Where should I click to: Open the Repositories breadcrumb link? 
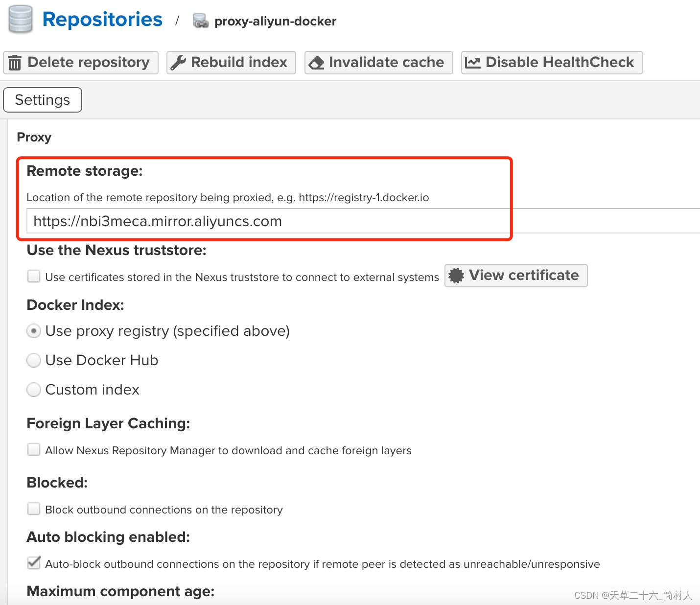[x=102, y=19]
